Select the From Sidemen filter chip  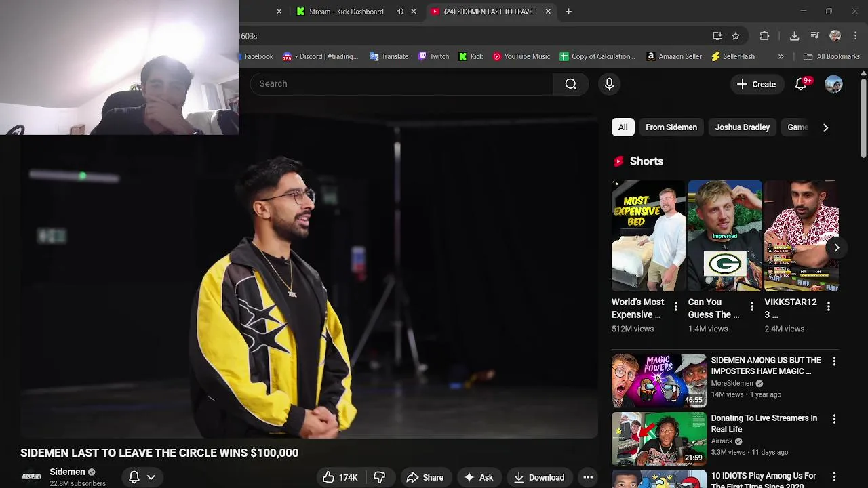(x=671, y=127)
